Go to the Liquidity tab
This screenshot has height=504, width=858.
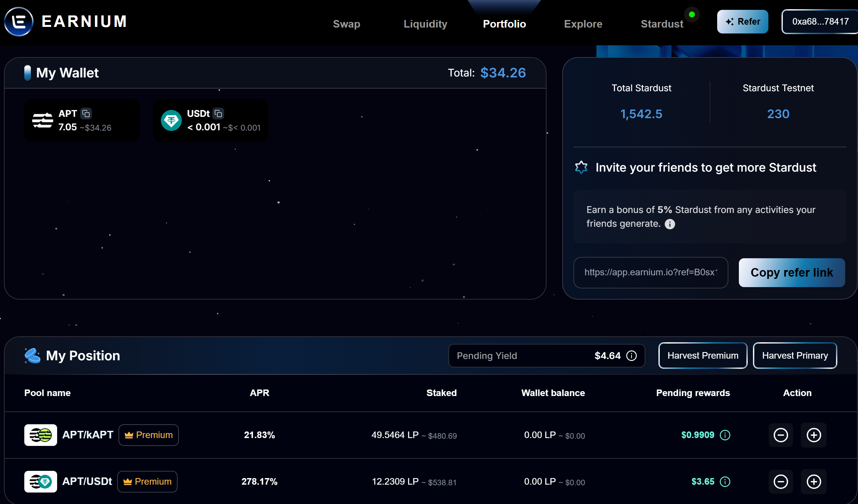[425, 24]
